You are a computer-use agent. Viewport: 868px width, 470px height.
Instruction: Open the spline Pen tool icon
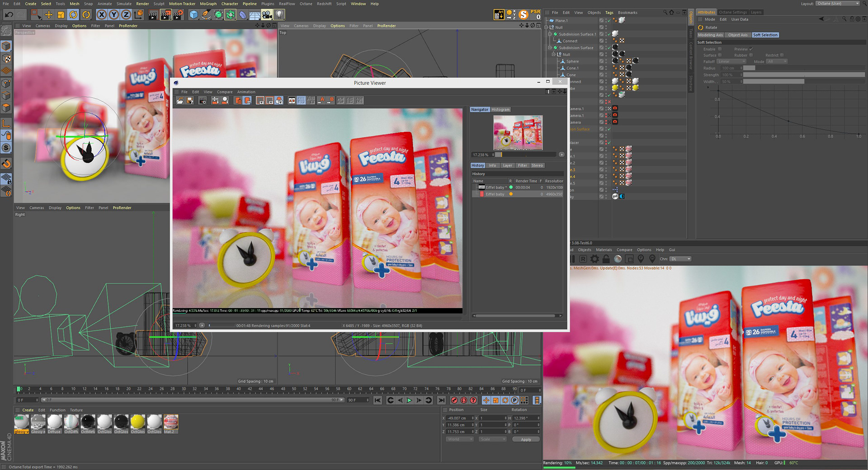point(206,15)
